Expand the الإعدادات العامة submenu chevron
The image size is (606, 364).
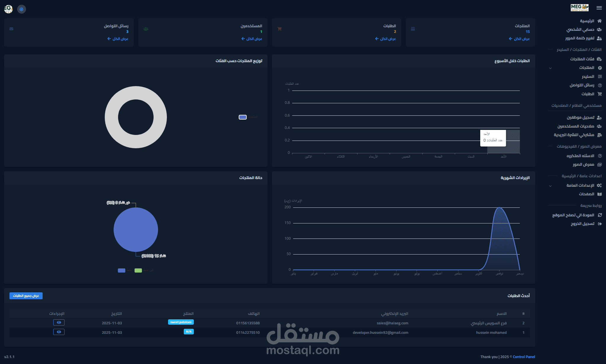click(550, 186)
